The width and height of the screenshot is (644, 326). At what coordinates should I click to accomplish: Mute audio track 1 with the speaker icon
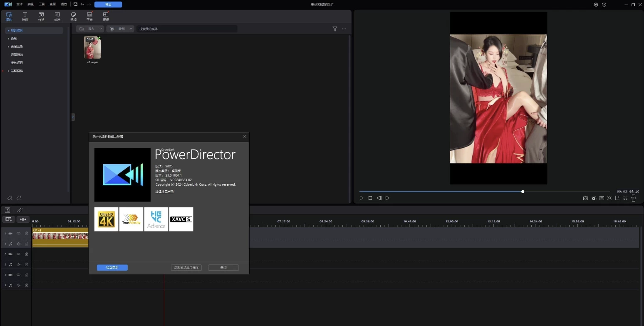17,244
